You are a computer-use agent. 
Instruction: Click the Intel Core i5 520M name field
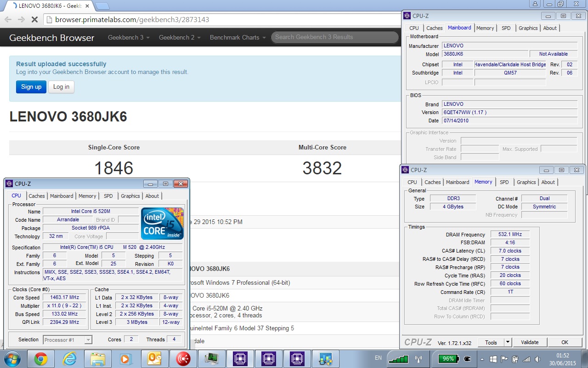[x=90, y=211]
